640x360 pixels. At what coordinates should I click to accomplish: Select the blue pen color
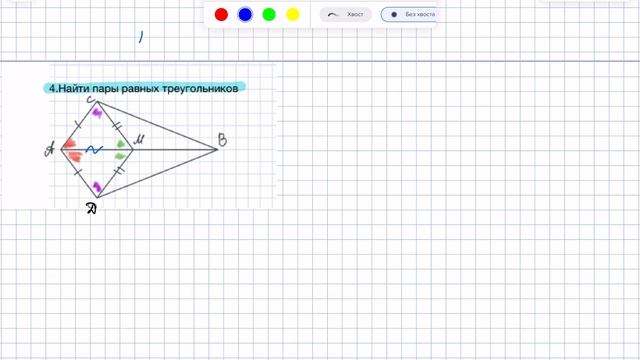pyautogui.click(x=245, y=15)
